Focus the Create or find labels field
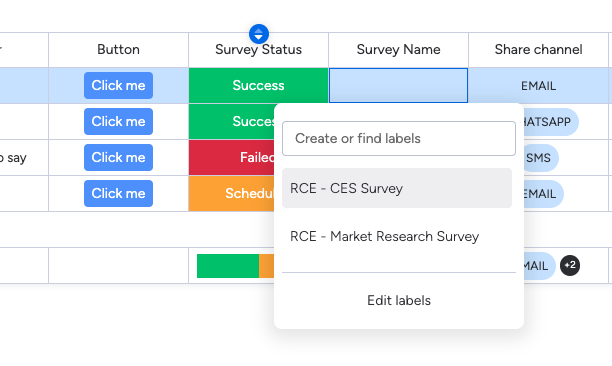 [399, 139]
